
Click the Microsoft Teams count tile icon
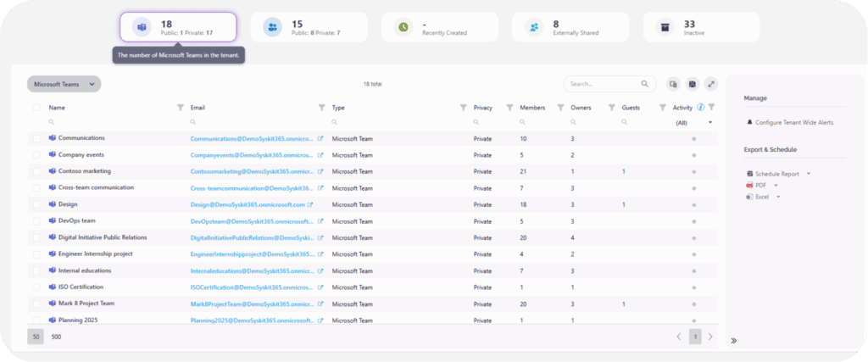point(142,27)
